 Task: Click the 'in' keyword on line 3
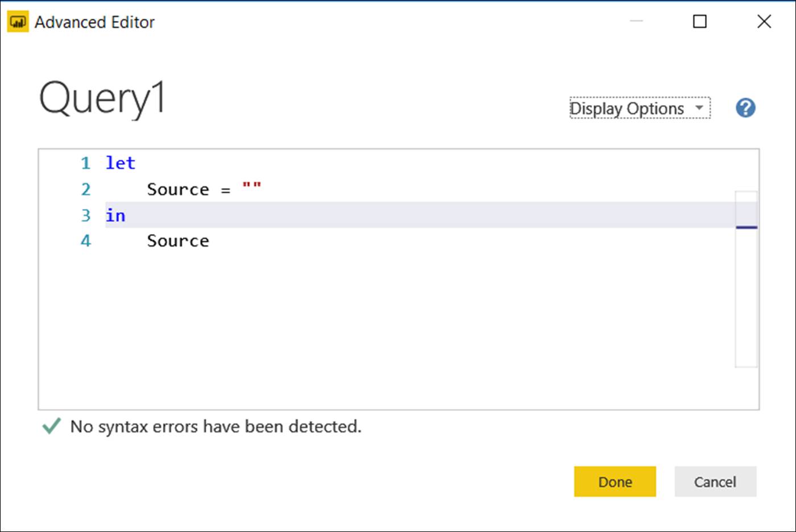115,215
